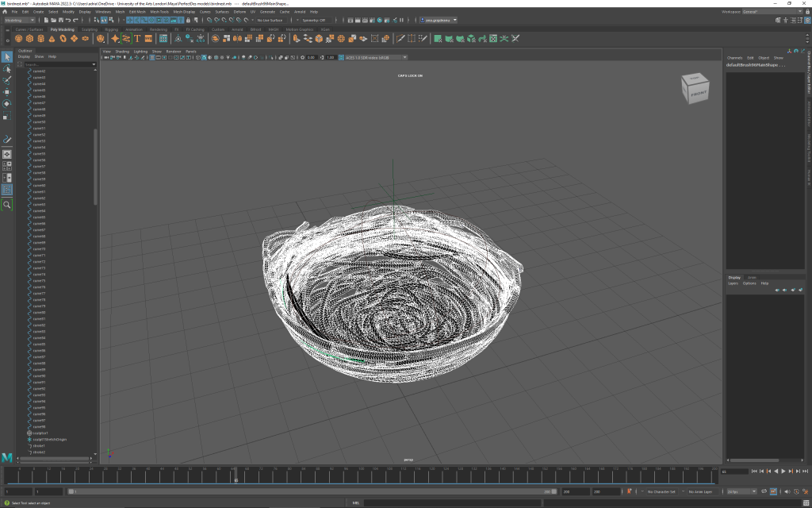Click the Go to End of playback button
This screenshot has width=812, height=508.
click(805, 471)
